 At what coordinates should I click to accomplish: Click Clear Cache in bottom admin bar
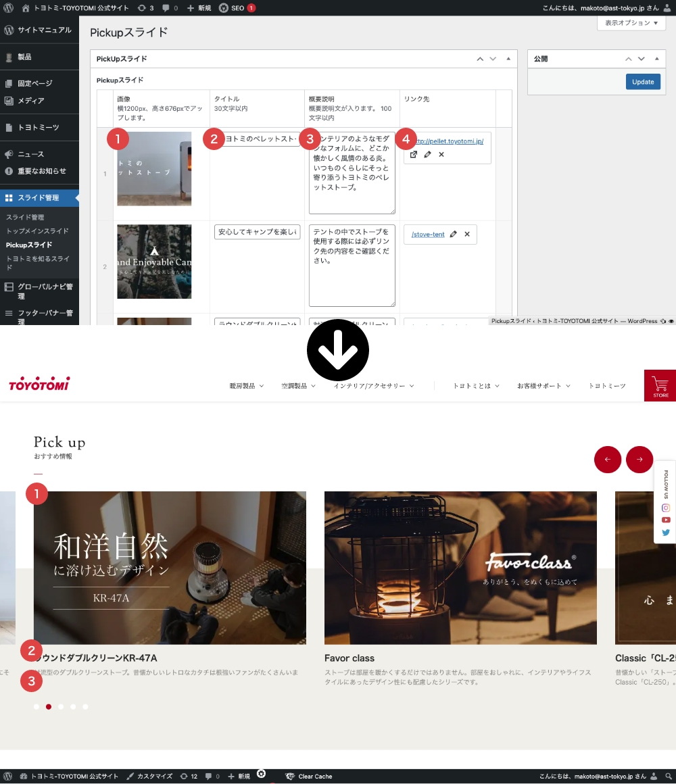pos(309,777)
